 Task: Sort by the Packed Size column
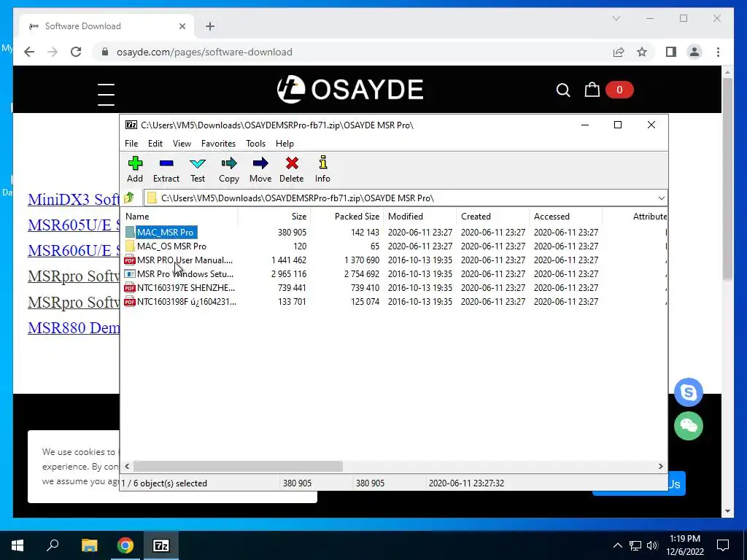[x=347, y=216]
